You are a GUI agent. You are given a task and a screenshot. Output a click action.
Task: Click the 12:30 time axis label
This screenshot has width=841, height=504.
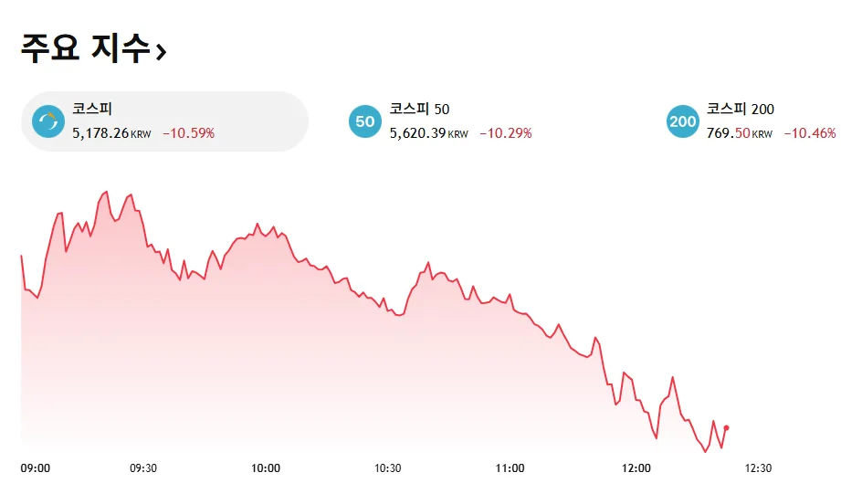click(759, 468)
